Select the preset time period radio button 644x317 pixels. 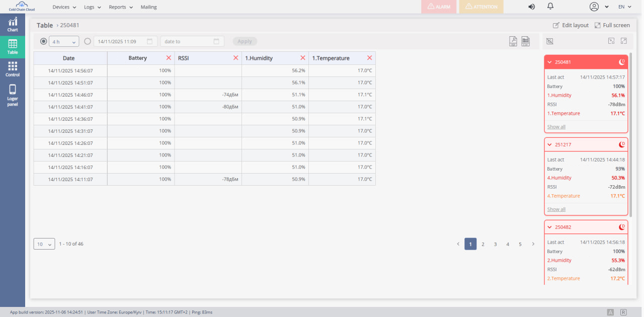43,41
